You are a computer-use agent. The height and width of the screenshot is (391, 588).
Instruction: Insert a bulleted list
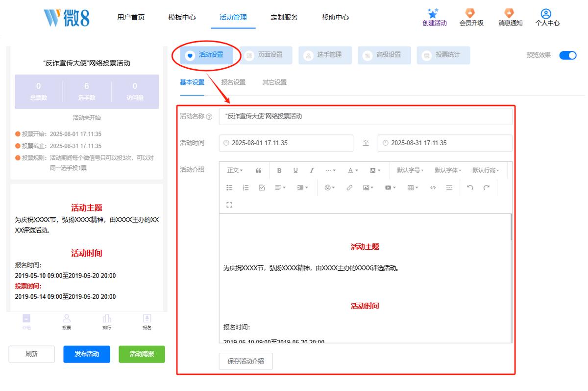click(229, 187)
